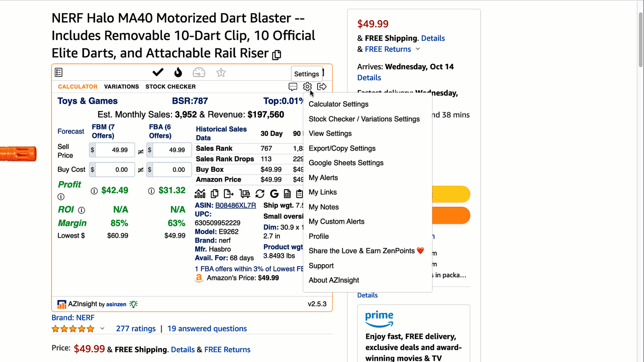Click the settings gear icon

pyautogui.click(x=307, y=87)
